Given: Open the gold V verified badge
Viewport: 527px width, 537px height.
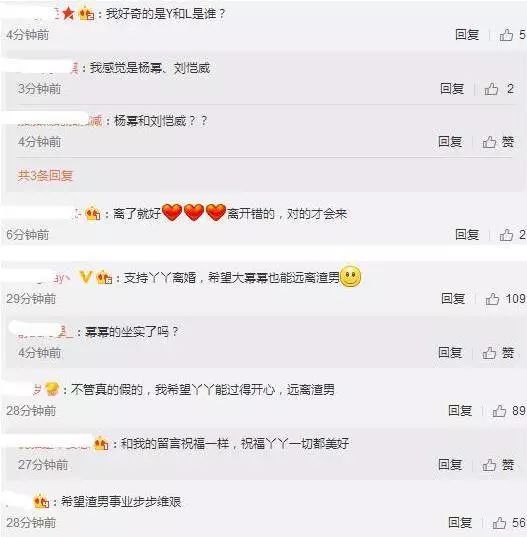Looking at the screenshot, I should coord(85,277).
